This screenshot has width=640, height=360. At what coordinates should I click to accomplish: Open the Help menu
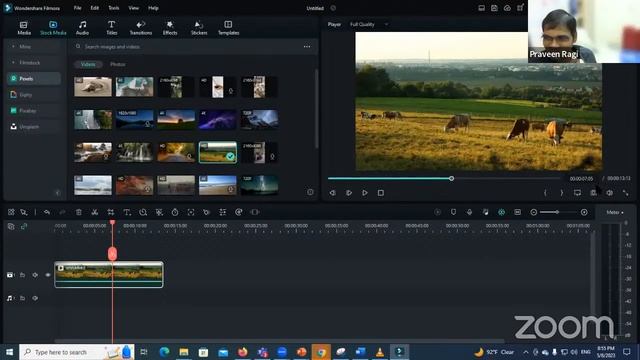point(153,8)
